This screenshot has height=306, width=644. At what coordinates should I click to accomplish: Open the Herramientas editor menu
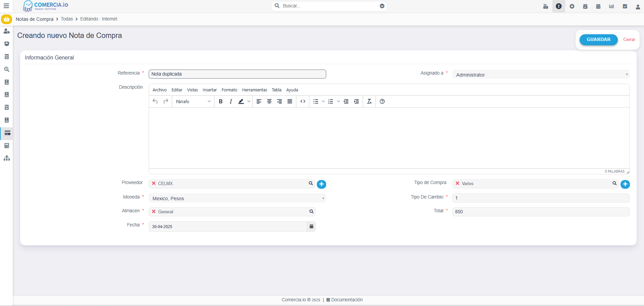(x=254, y=90)
